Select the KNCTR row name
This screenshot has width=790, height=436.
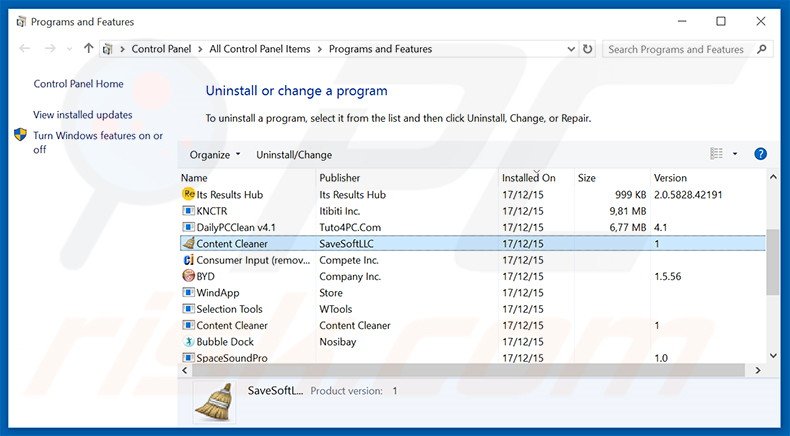(x=212, y=211)
